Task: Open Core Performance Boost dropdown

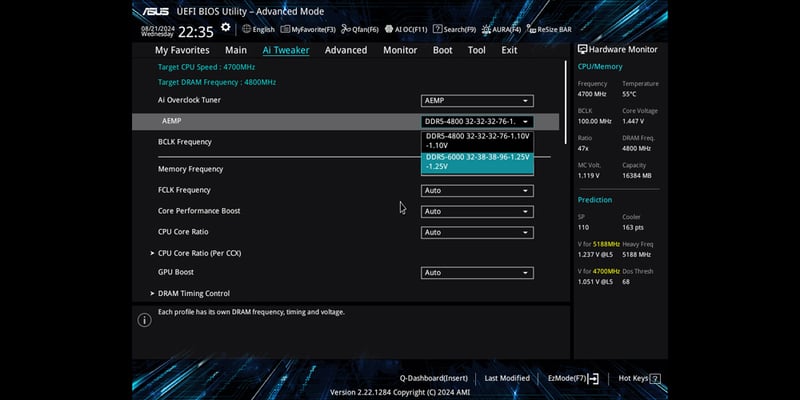Action: coord(477,211)
